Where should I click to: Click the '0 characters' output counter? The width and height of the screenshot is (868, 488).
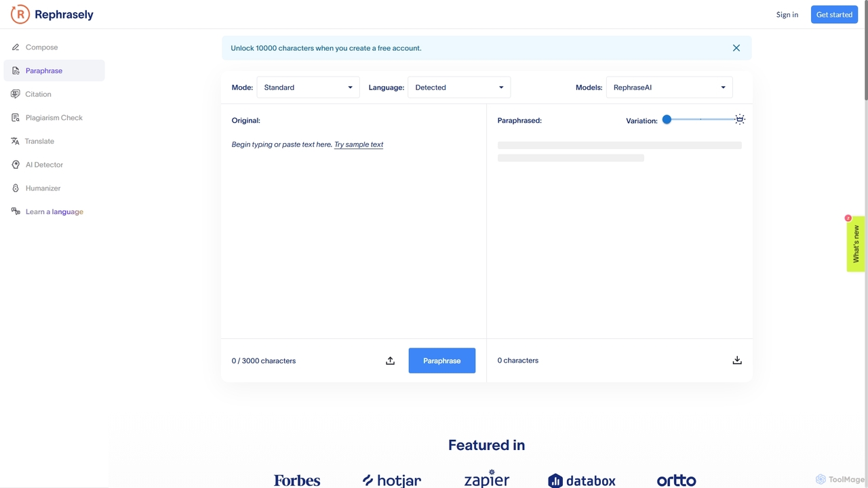518,361
